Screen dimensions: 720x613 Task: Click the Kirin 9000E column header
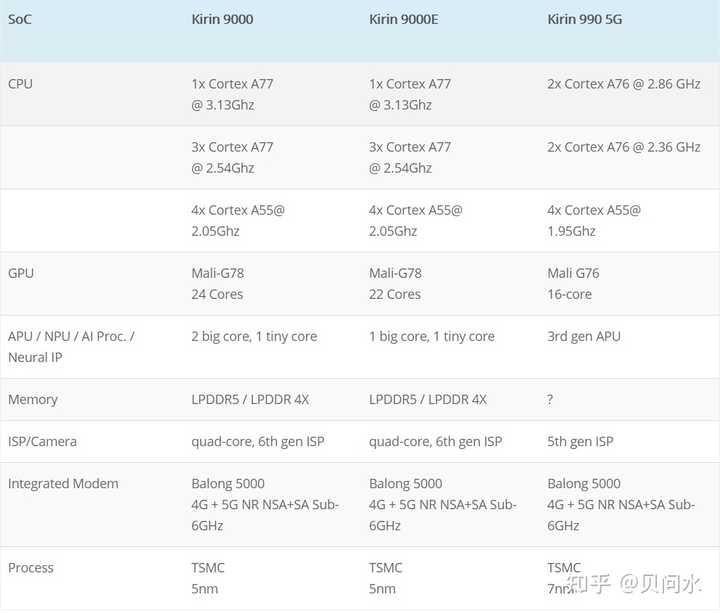click(405, 18)
